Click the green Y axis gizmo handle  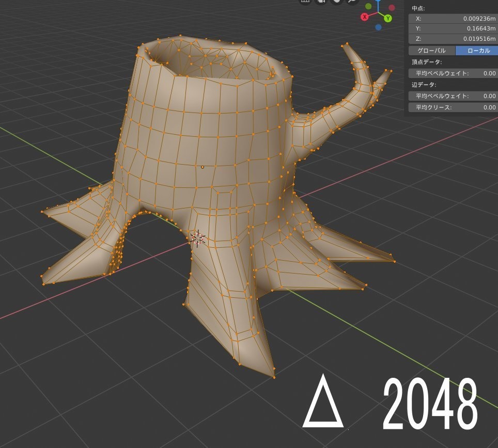[x=388, y=19]
